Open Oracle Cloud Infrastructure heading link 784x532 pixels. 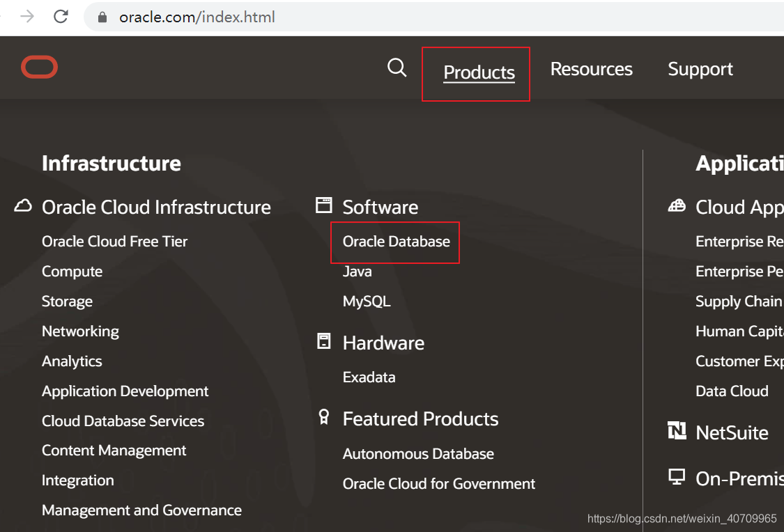pyautogui.click(x=157, y=208)
